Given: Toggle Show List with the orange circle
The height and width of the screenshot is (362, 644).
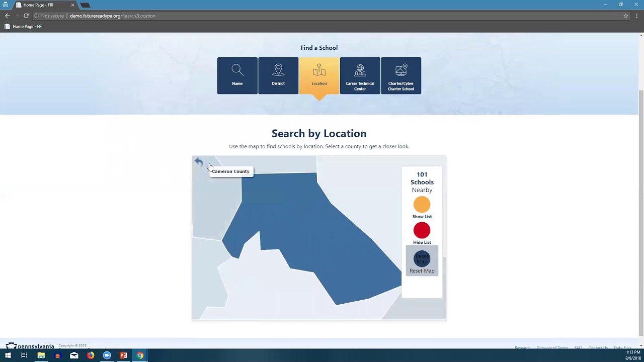Looking at the screenshot, I should click(422, 204).
